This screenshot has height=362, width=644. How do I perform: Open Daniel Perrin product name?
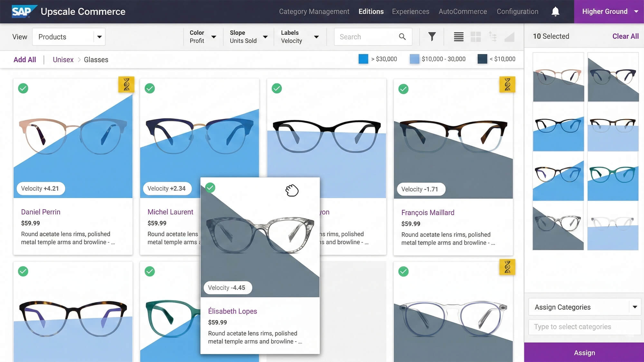41,212
